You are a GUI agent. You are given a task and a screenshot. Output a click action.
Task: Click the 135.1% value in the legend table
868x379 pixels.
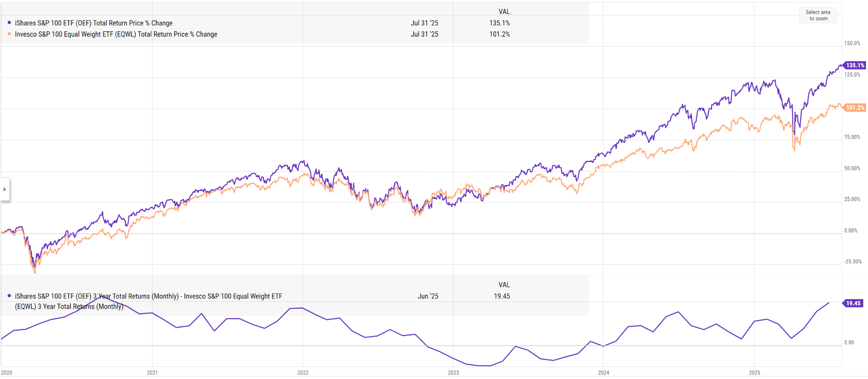pyautogui.click(x=500, y=23)
